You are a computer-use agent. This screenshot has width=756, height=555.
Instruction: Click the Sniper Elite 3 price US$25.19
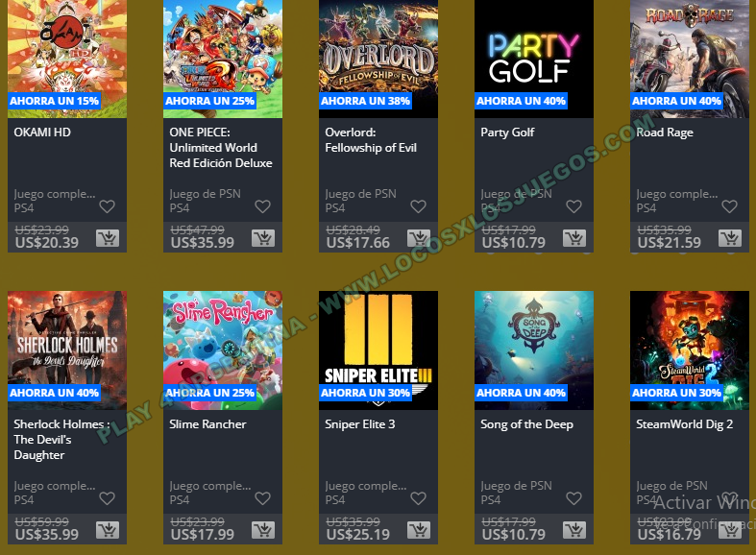click(x=358, y=534)
